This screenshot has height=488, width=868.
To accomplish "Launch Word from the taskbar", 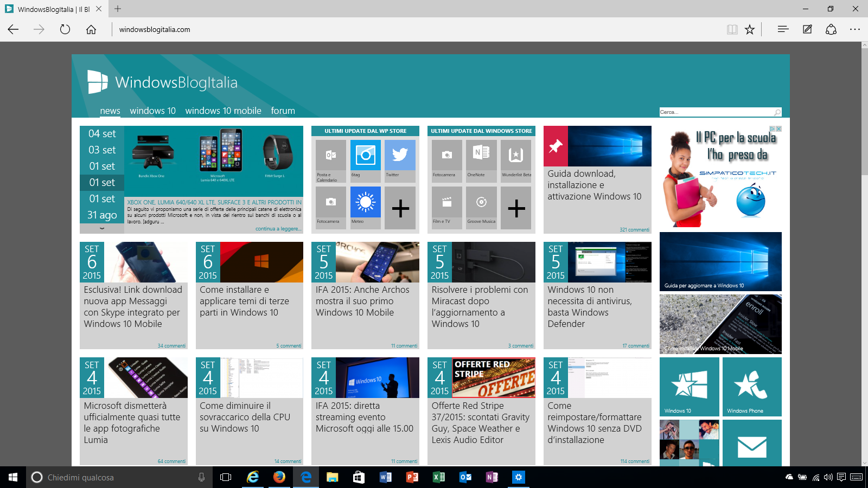I will click(x=385, y=477).
